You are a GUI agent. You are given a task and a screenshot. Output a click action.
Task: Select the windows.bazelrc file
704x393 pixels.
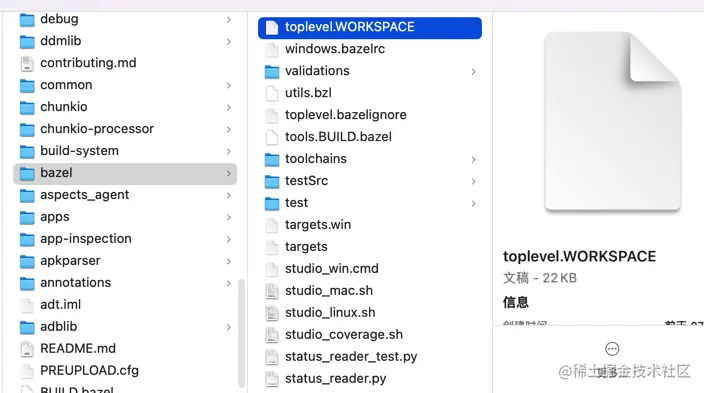coord(370,49)
